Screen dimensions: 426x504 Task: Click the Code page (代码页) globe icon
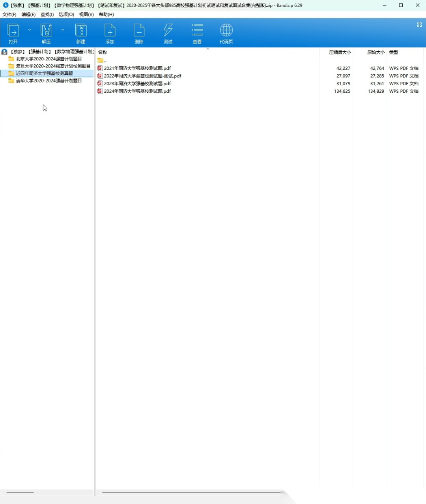tap(226, 31)
